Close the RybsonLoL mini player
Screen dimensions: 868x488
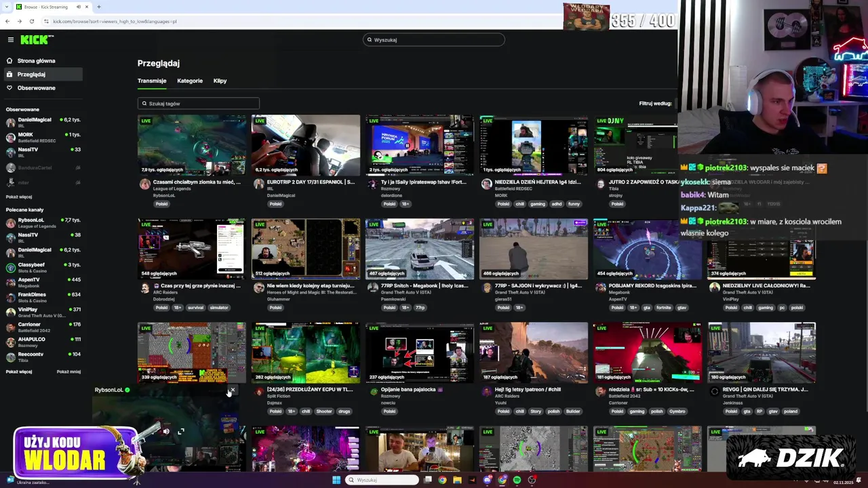(233, 390)
